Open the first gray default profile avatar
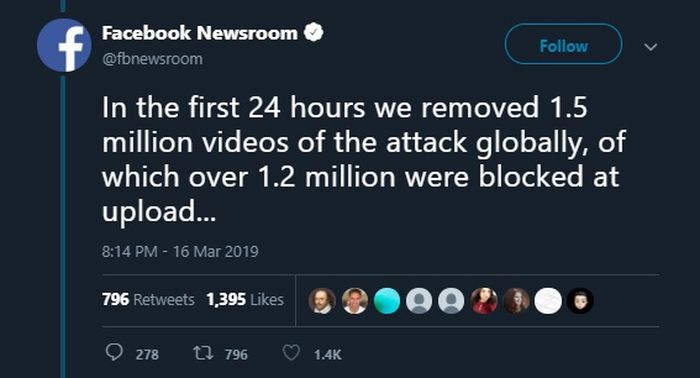The width and height of the screenshot is (700, 378). click(419, 301)
